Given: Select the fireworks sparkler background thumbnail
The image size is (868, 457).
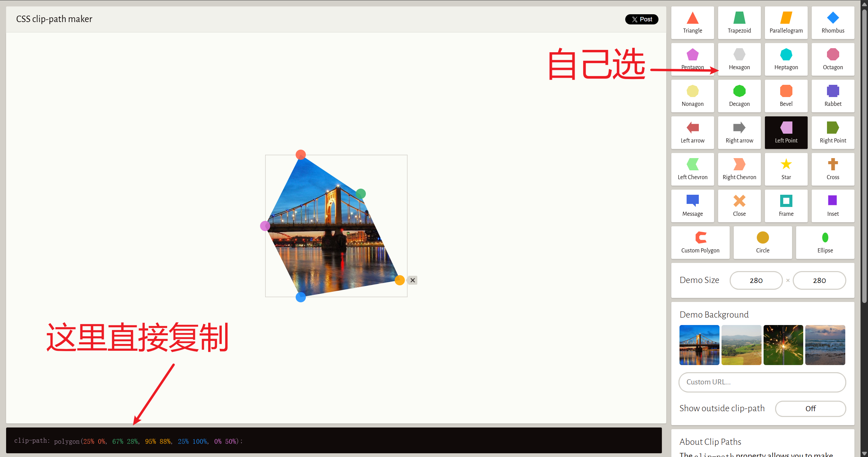Looking at the screenshot, I should (783, 345).
